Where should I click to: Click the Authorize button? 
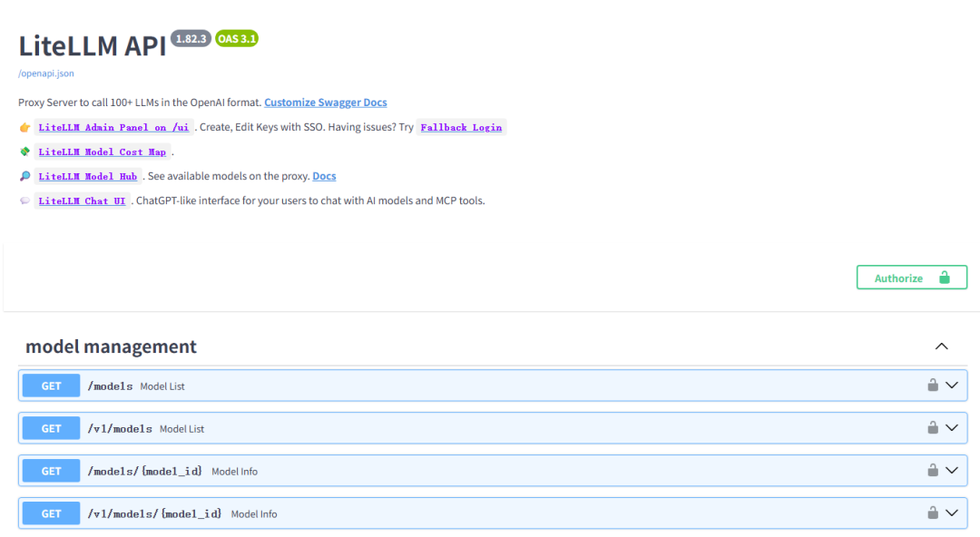pos(912,278)
